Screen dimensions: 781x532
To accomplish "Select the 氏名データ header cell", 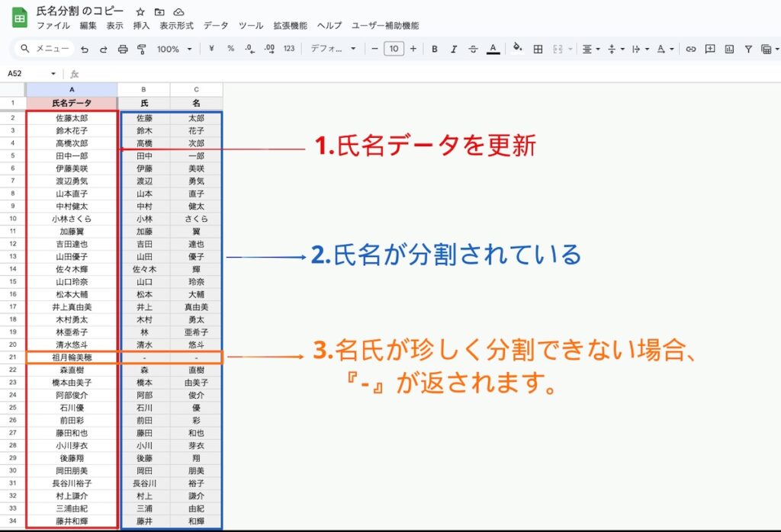I will point(72,103).
